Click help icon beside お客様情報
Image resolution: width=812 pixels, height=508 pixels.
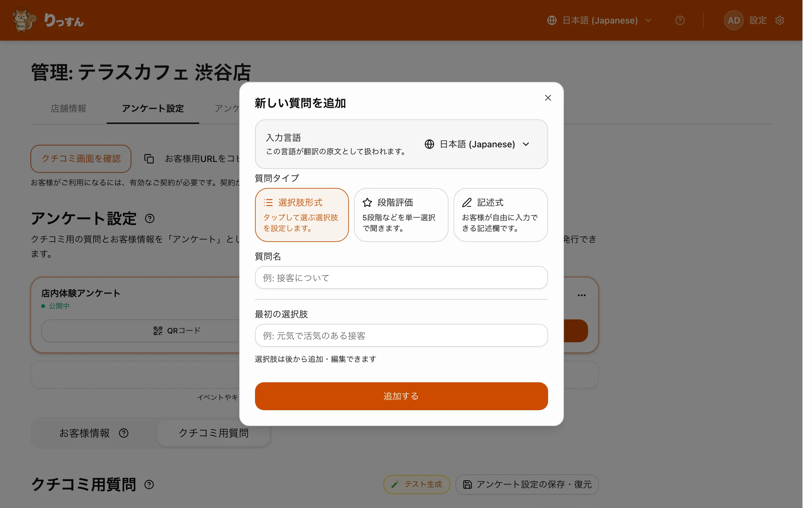coord(124,433)
